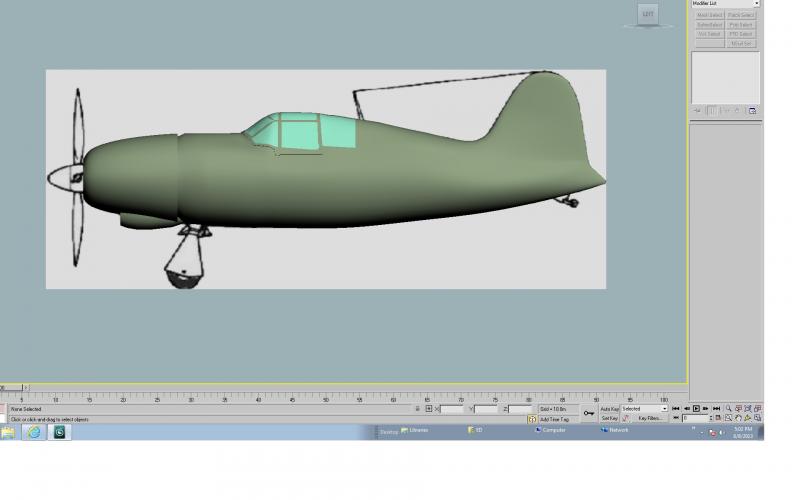Click the X coordinate input field
Screen dimensions: 800x500
pyautogui.click(x=452, y=409)
